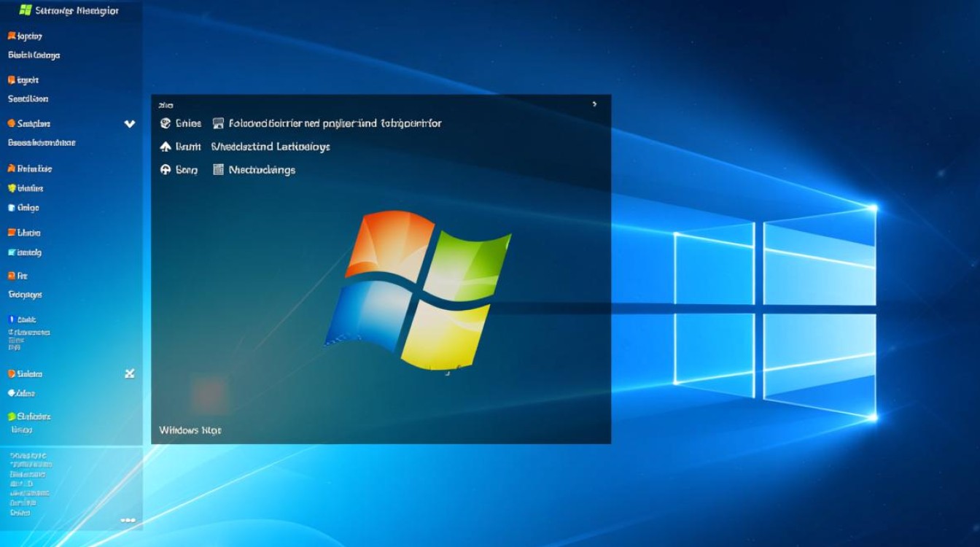Open the three-dots overflow menu in sidebar
980x547 pixels.
click(x=128, y=520)
